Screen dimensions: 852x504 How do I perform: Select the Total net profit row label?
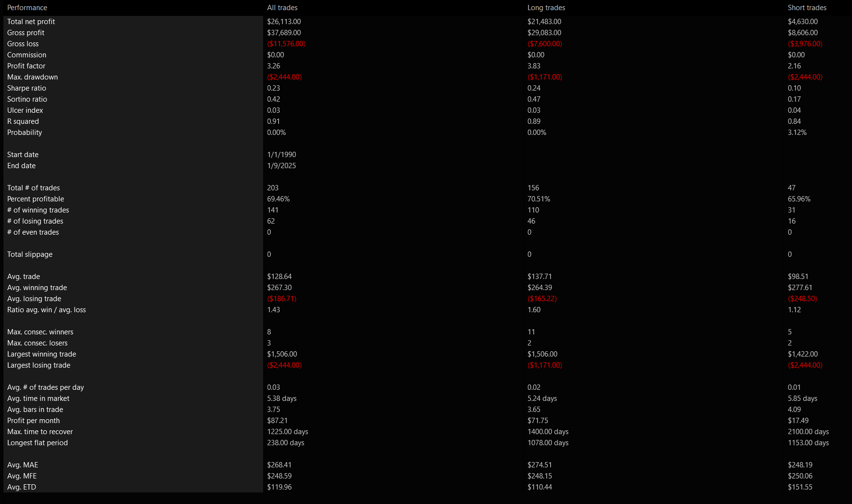pos(31,22)
